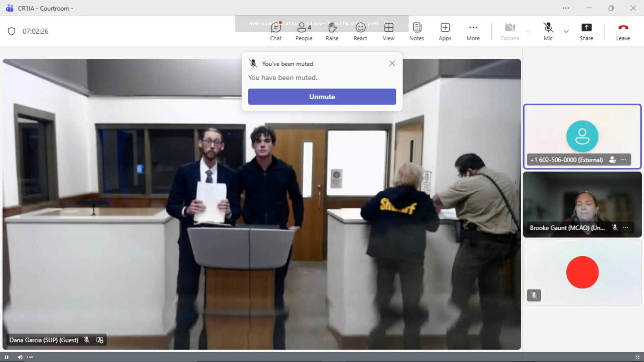Click the shield security icon
The image size is (644, 362).
coord(12,31)
